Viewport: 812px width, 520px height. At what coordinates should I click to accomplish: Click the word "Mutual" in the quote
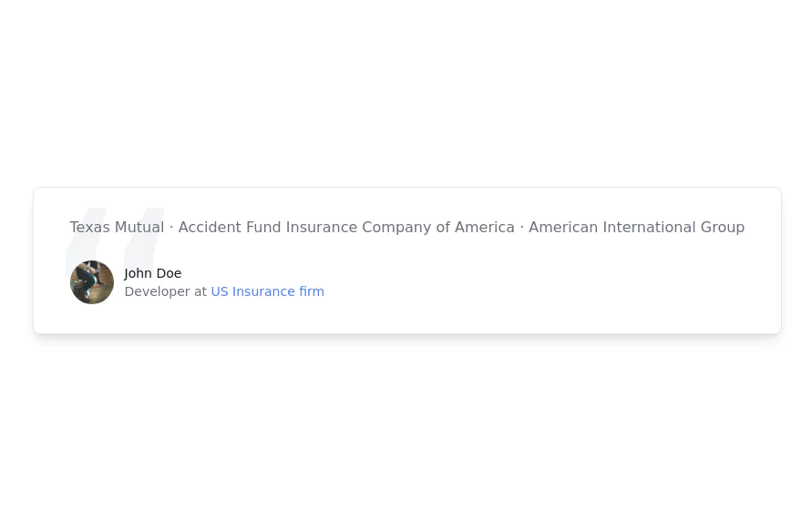click(x=139, y=227)
